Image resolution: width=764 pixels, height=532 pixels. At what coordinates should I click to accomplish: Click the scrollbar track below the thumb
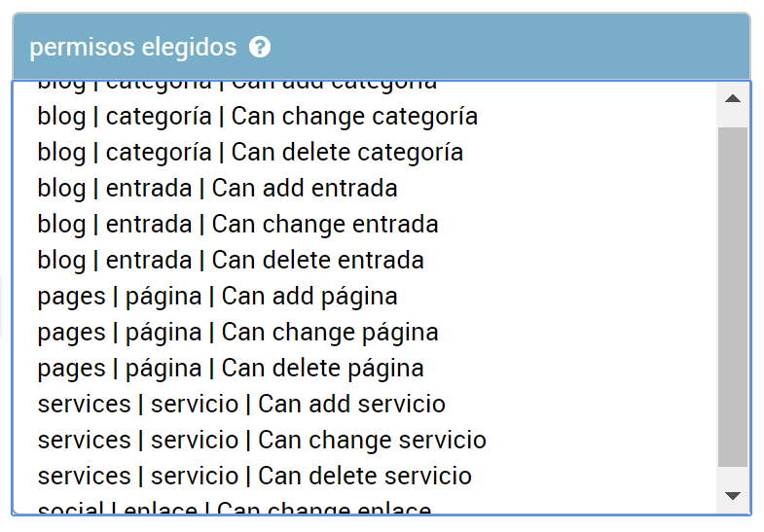pos(732,473)
